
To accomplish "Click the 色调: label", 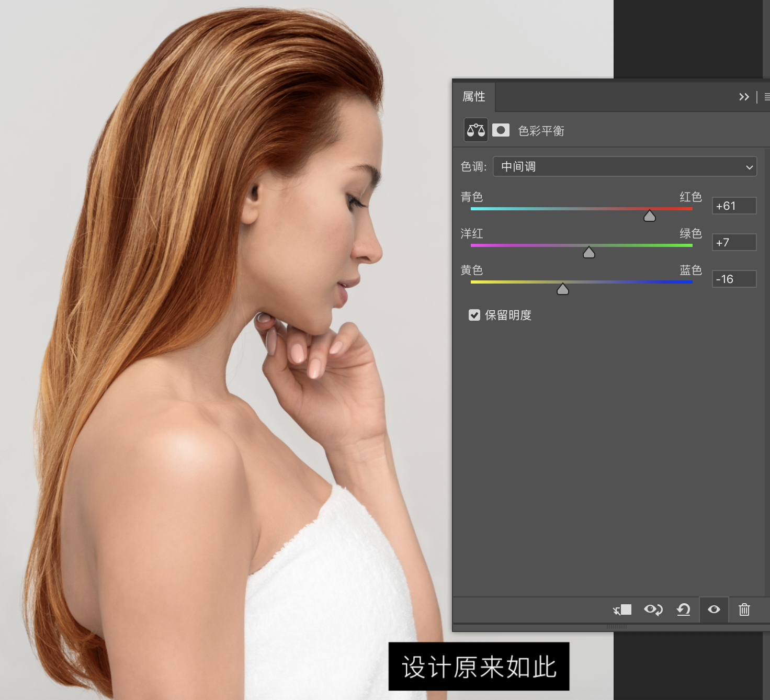I will tap(474, 166).
